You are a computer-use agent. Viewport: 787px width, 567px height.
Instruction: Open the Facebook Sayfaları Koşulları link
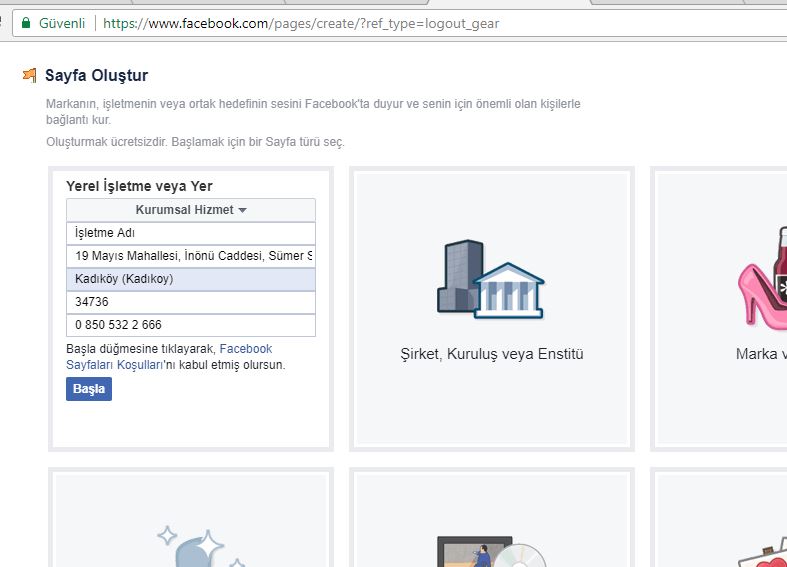coord(169,357)
